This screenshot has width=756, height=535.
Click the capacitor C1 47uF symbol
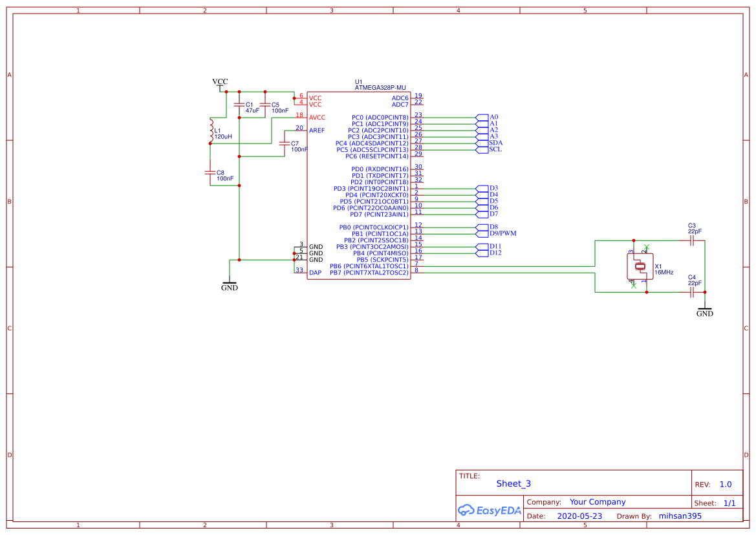(x=239, y=103)
